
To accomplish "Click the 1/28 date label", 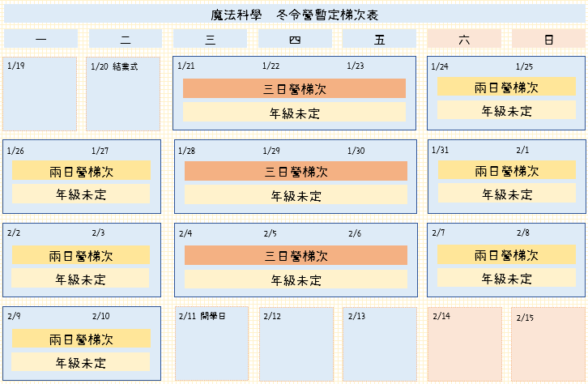I will (x=186, y=151).
